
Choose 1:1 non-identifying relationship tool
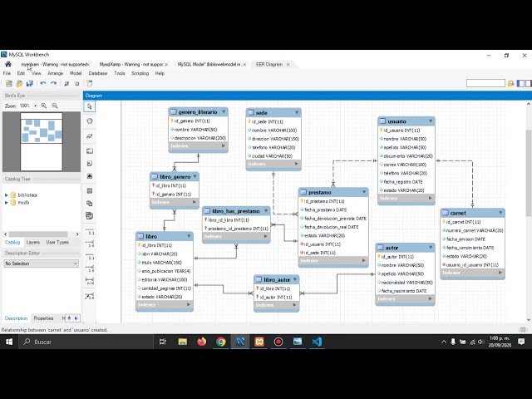(90, 231)
